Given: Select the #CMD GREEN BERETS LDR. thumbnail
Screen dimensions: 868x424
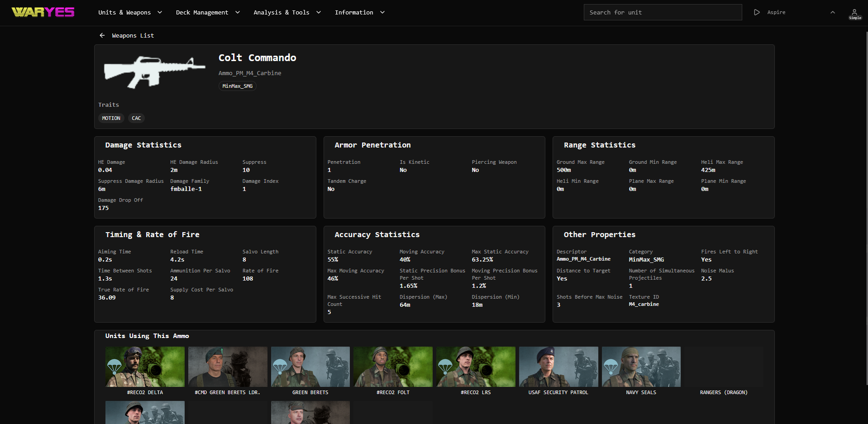Looking at the screenshot, I should point(227,367).
